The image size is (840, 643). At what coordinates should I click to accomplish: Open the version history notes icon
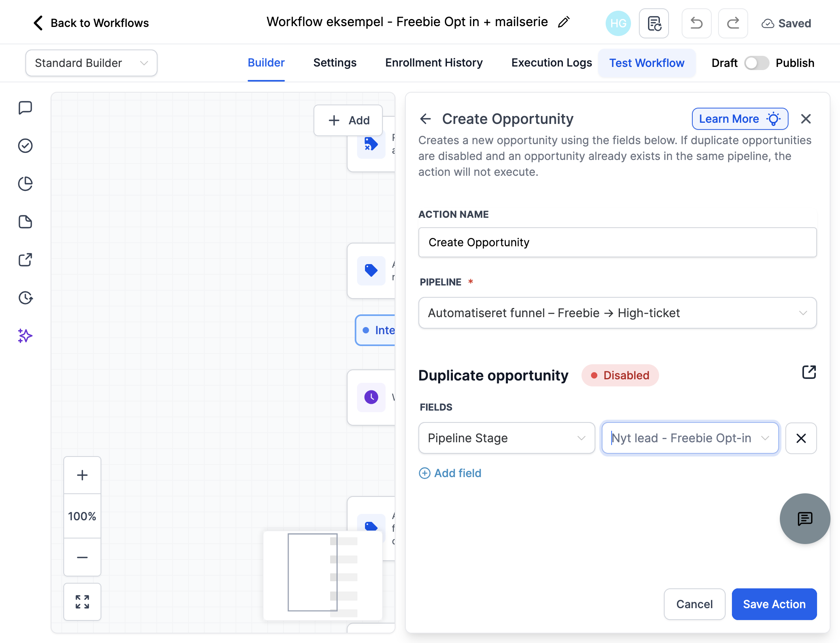point(654,23)
